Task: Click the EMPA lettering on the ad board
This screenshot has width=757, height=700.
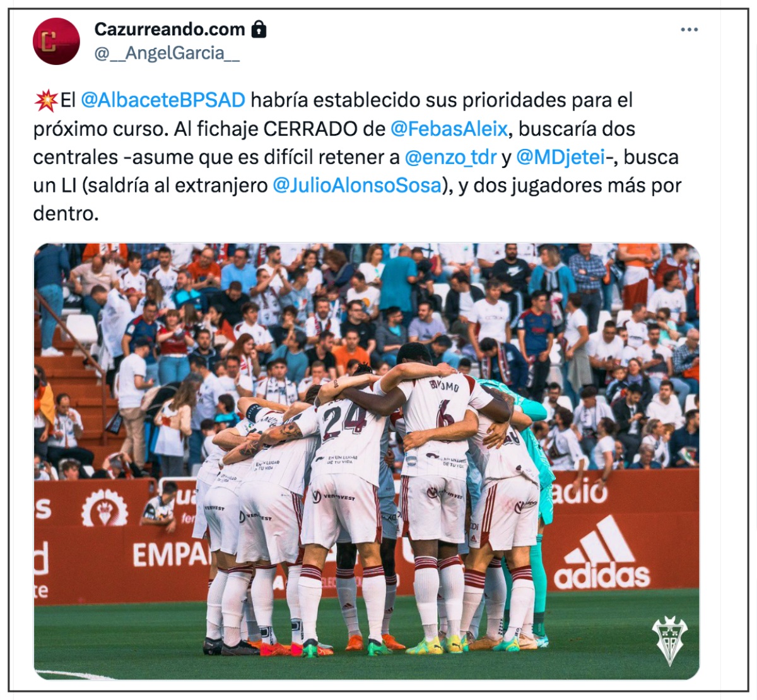Action: click(x=170, y=555)
